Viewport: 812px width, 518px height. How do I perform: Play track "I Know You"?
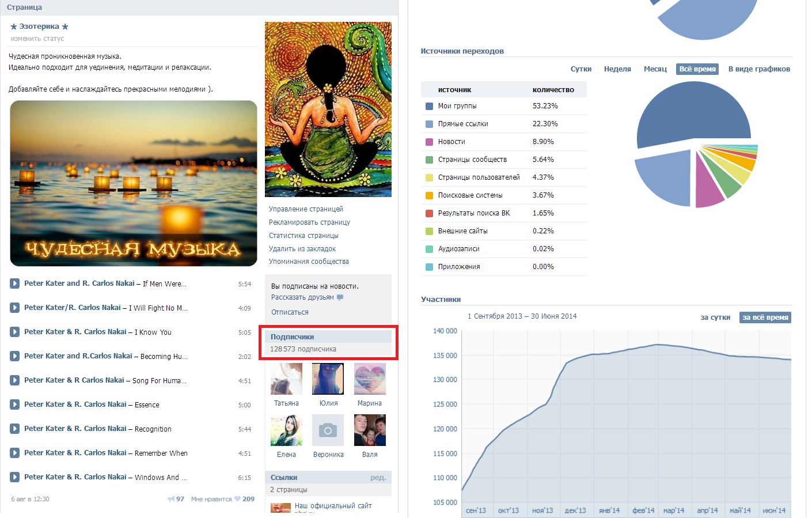(x=15, y=332)
